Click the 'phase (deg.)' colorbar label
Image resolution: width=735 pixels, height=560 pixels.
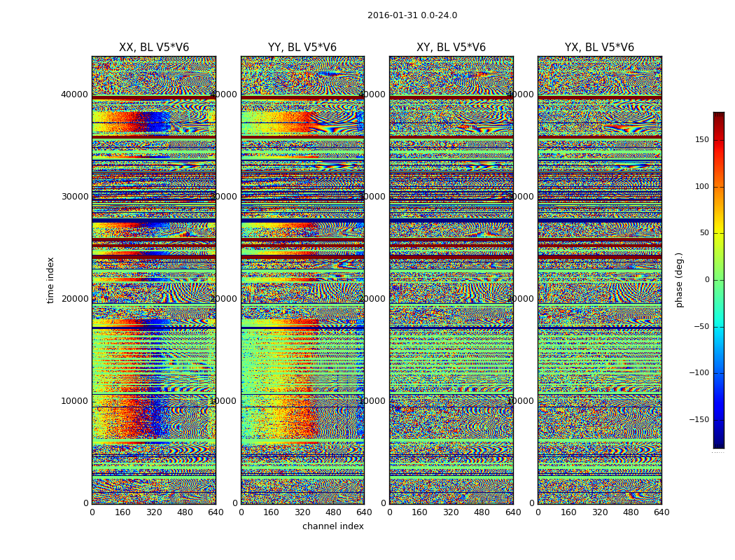(x=679, y=280)
